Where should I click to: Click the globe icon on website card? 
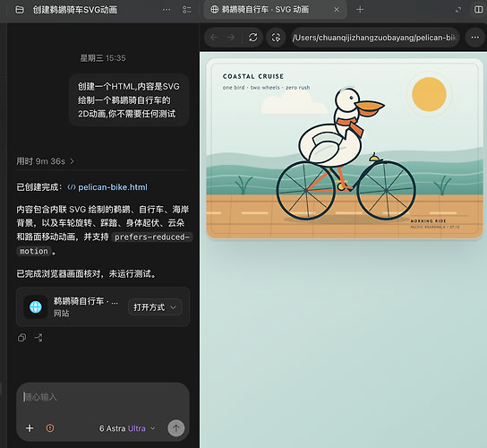(36, 306)
